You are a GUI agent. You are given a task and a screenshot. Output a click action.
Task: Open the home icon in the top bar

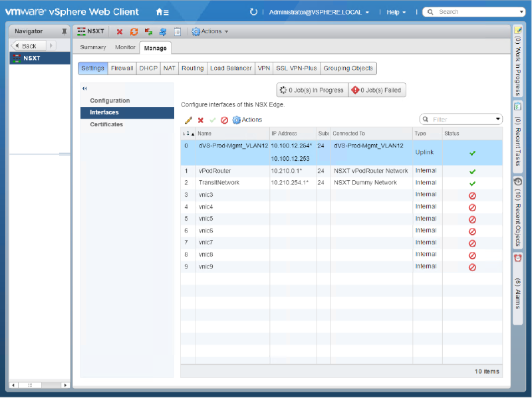tap(159, 11)
